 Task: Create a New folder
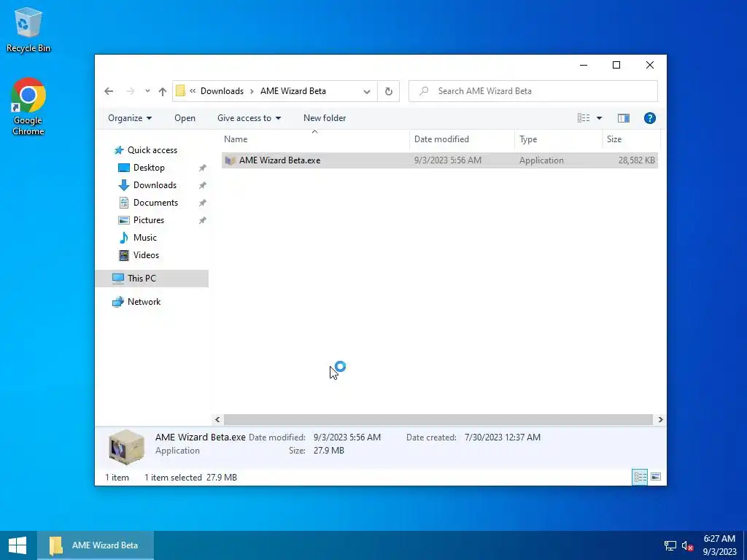point(325,118)
